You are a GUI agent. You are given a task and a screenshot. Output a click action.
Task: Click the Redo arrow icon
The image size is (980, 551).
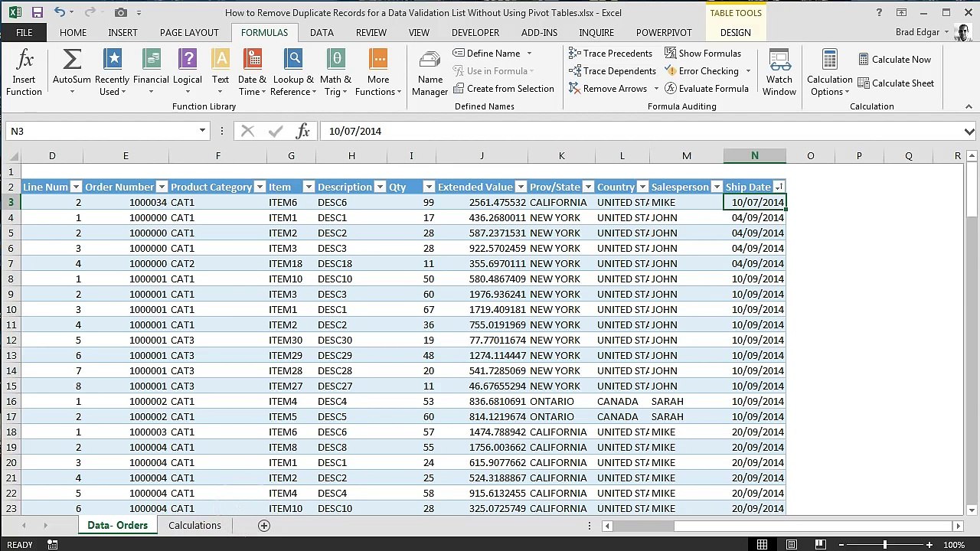[x=90, y=12]
